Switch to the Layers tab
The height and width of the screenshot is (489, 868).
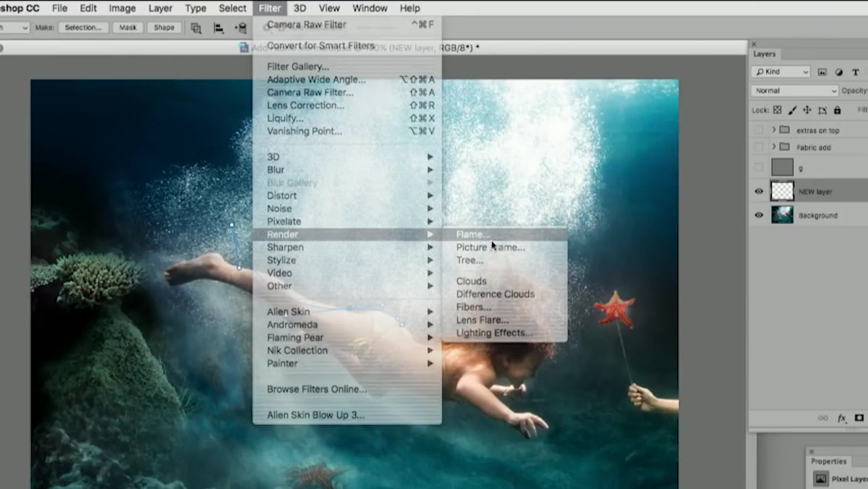coord(764,54)
